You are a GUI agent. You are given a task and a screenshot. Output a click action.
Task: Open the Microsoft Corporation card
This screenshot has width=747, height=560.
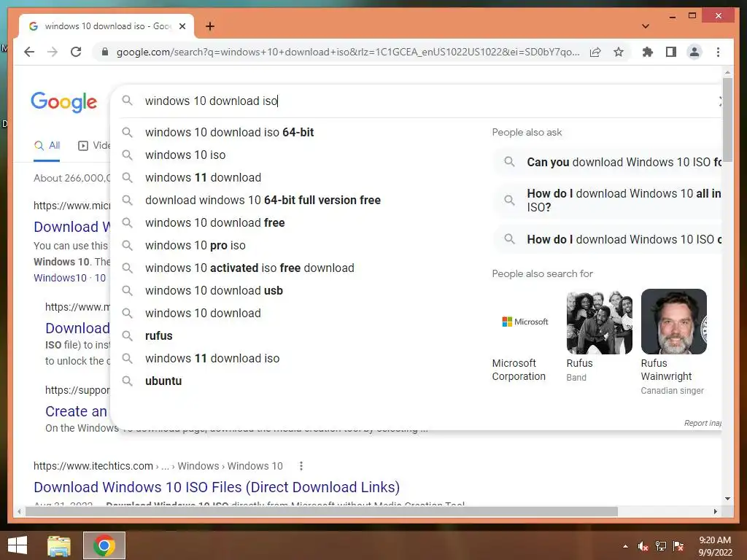525,335
